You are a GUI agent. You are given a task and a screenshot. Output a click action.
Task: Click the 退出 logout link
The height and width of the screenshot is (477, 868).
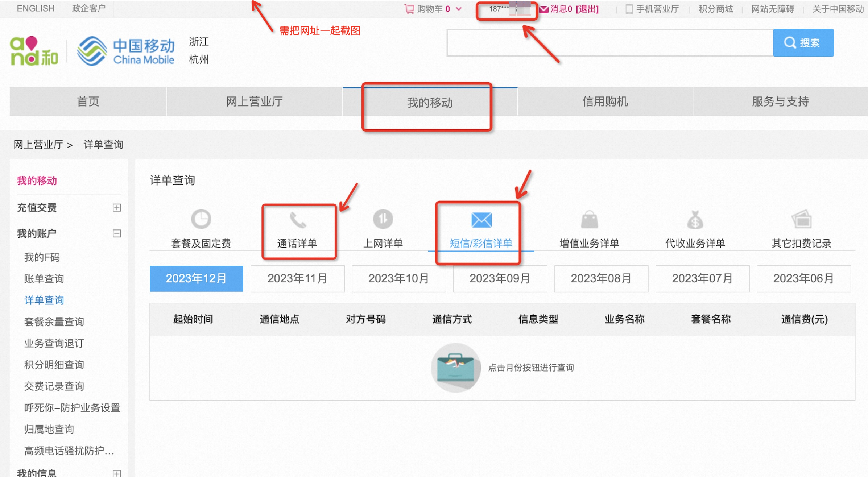coord(587,9)
